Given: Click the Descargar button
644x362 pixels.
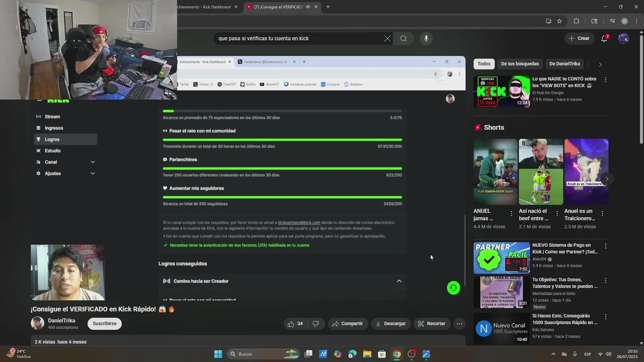Looking at the screenshot, I should [390, 324].
